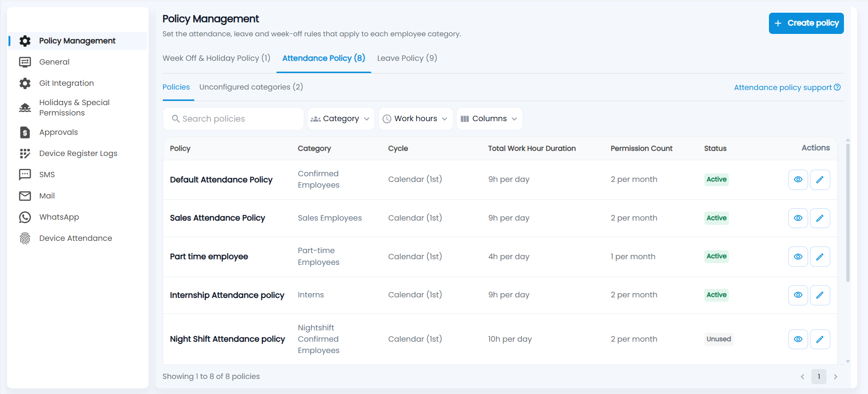The height and width of the screenshot is (394, 868).
Task: Edit the Default Attendance Policy
Action: [x=820, y=180]
